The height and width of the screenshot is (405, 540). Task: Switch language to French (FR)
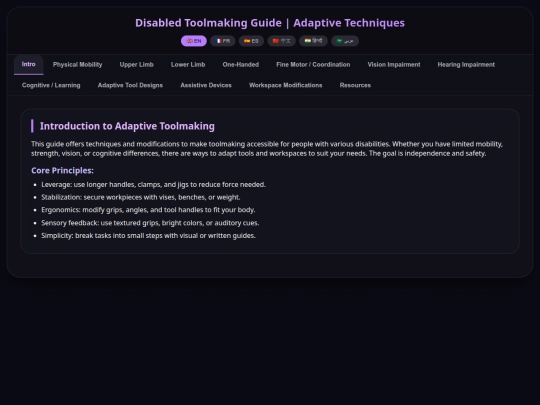223,41
